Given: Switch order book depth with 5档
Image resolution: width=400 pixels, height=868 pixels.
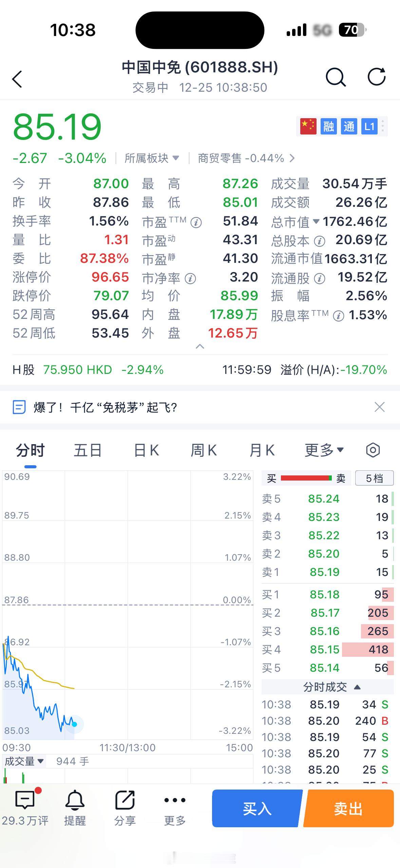Looking at the screenshot, I should point(374,478).
